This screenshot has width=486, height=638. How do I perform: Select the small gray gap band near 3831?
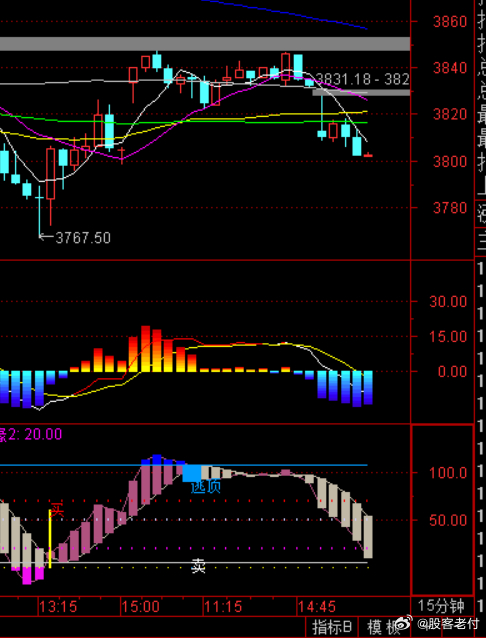361,93
